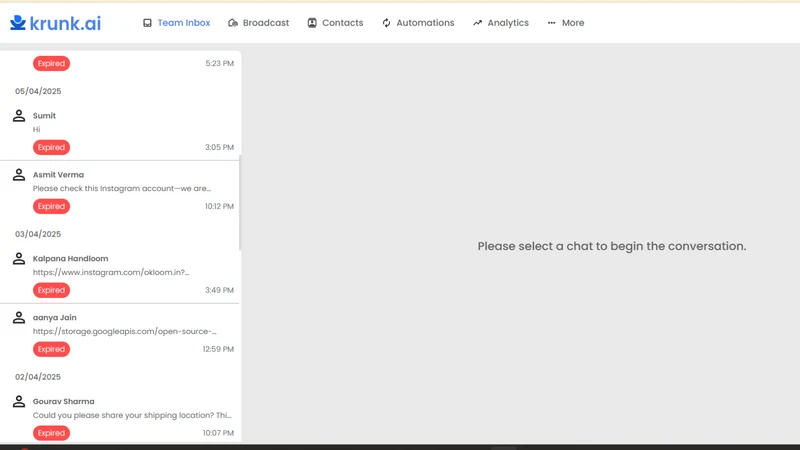The height and width of the screenshot is (450, 800).
Task: Click the shipping location message preview
Action: (132, 415)
